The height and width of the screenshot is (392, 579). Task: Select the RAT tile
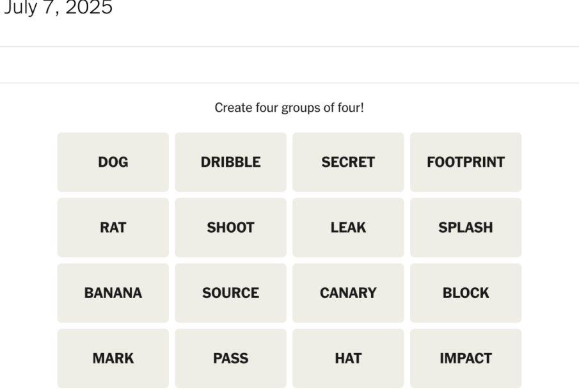(x=113, y=228)
